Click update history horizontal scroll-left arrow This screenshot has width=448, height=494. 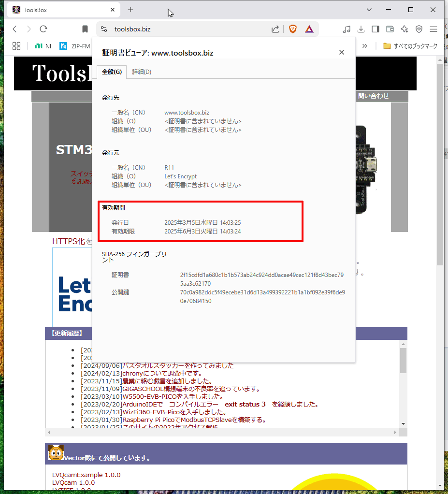(x=49, y=432)
